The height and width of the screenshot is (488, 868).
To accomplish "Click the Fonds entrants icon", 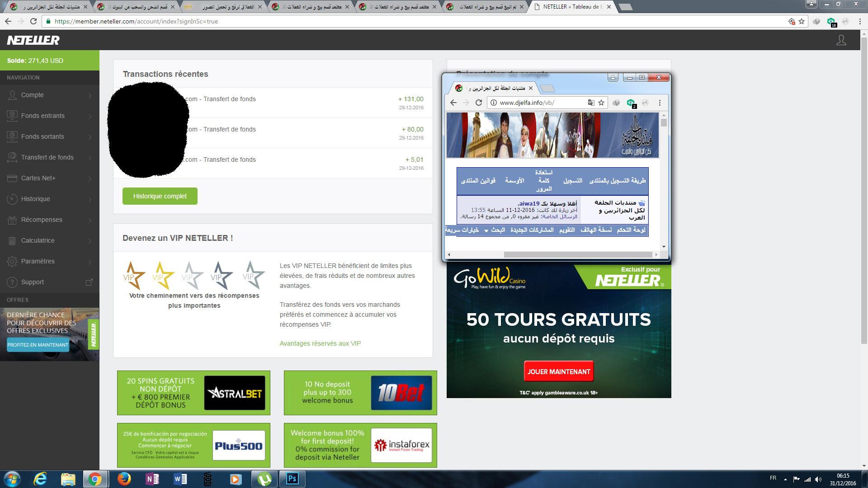I will (x=12, y=116).
